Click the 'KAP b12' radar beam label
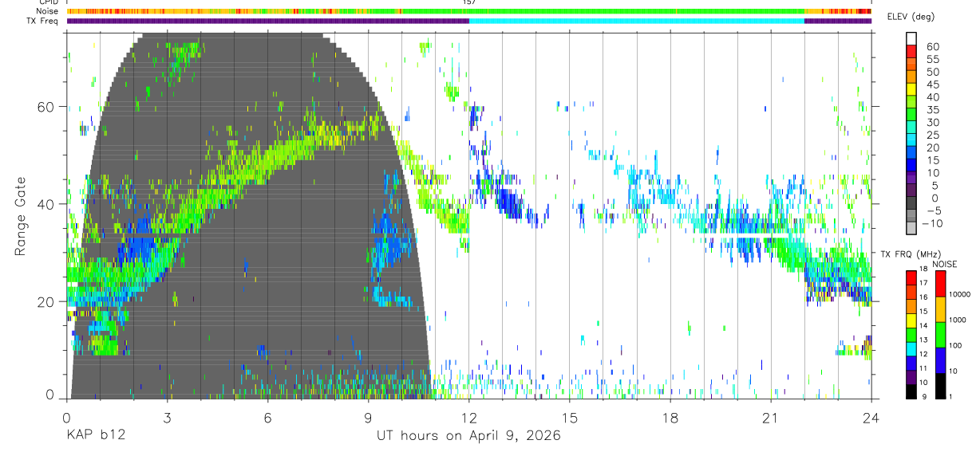This screenshot has width=980, height=452. click(95, 436)
